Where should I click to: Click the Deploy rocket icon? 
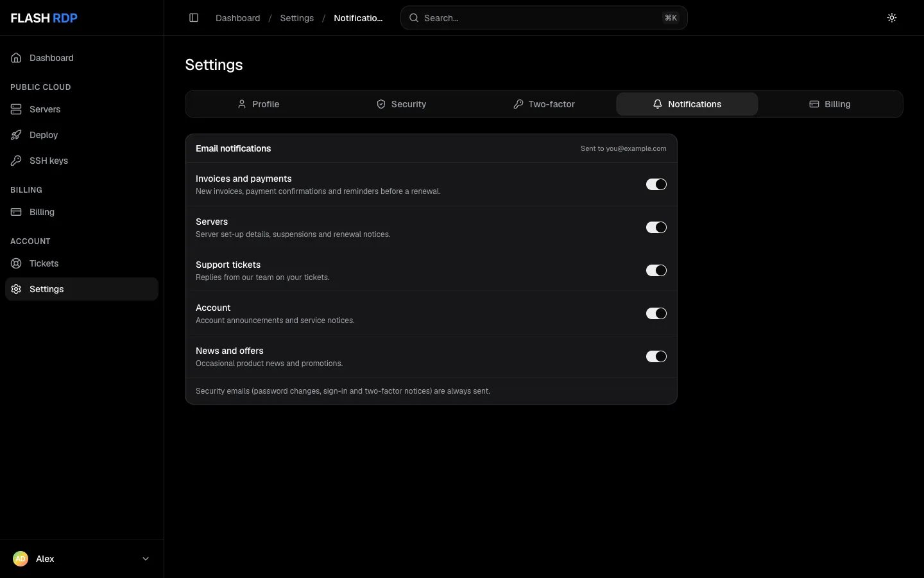[x=16, y=135]
